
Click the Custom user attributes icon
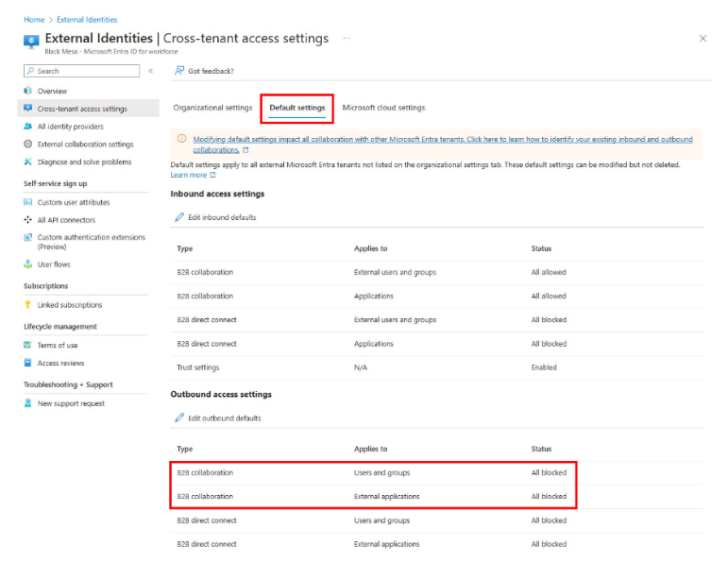point(28,202)
